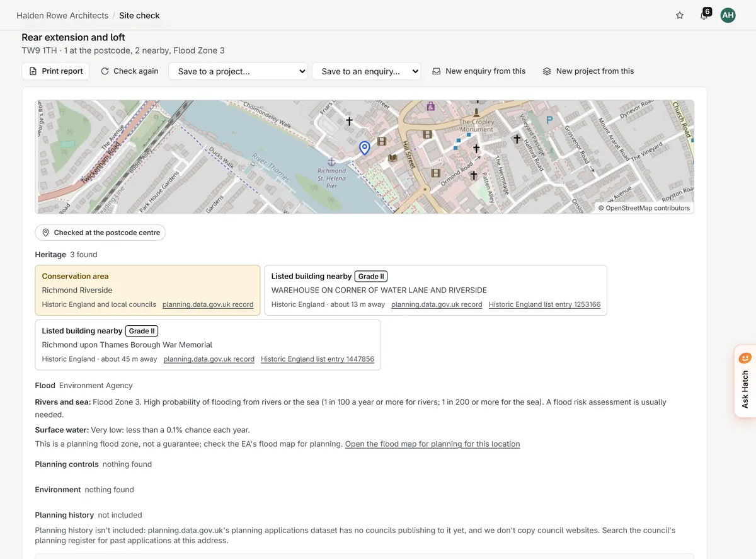
Task: Open OpenStreetMap contributors attribution
Action: click(644, 208)
